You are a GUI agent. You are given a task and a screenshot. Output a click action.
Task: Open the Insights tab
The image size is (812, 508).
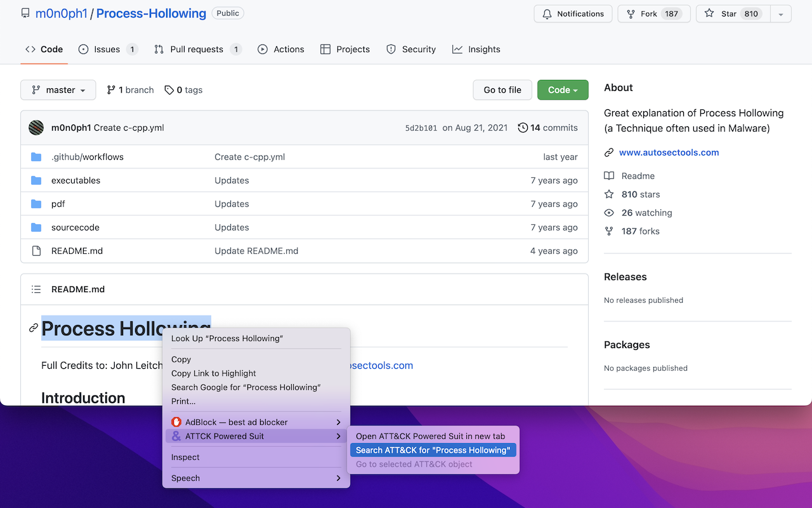tap(476, 50)
